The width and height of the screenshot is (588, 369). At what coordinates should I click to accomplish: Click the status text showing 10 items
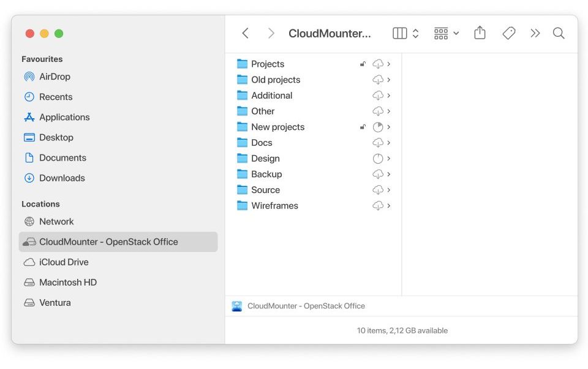402,330
